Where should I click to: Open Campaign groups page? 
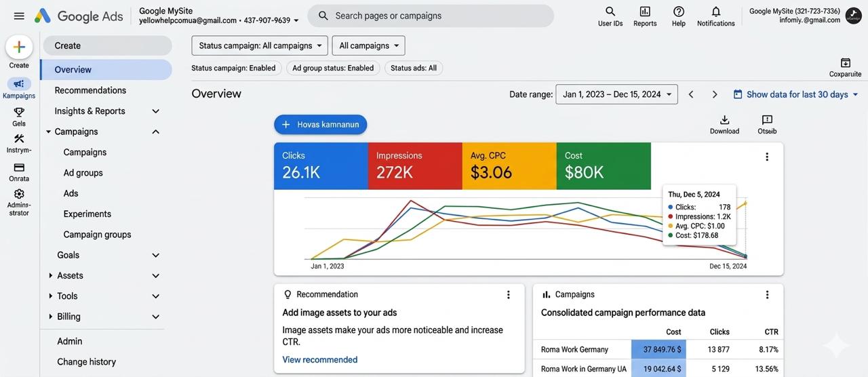(x=97, y=235)
